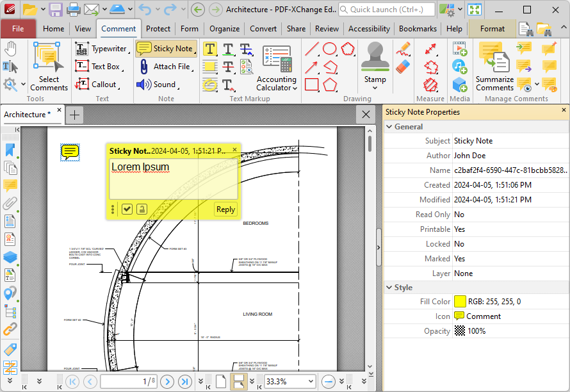Viewport: 570px width, 392px height.
Task: Collapse the ribbon with the chevron
Action: point(563,27)
